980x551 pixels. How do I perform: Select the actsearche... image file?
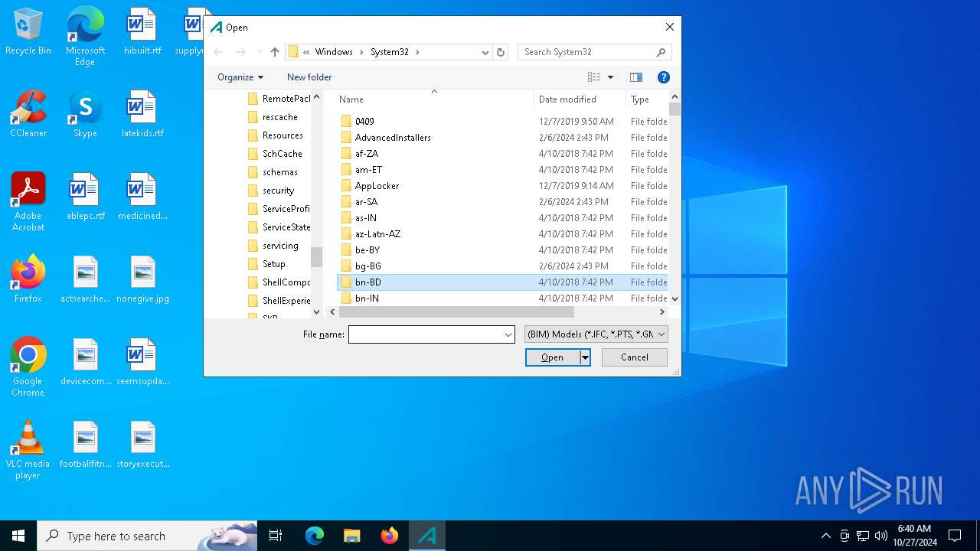85,280
